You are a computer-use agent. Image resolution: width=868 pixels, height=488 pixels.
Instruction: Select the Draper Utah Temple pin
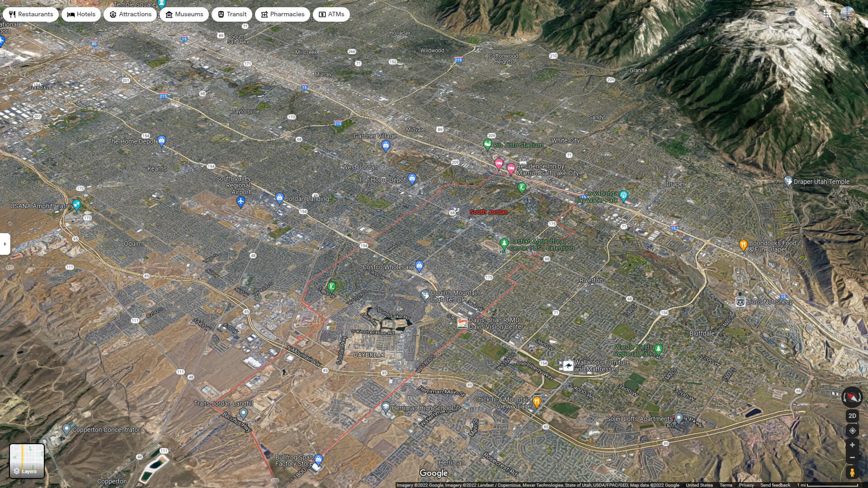pos(788,181)
